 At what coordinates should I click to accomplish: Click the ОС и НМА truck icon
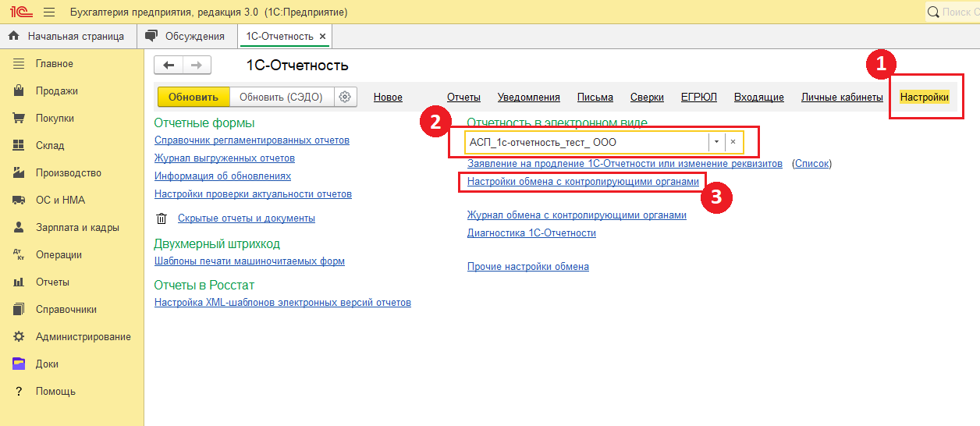[20, 200]
